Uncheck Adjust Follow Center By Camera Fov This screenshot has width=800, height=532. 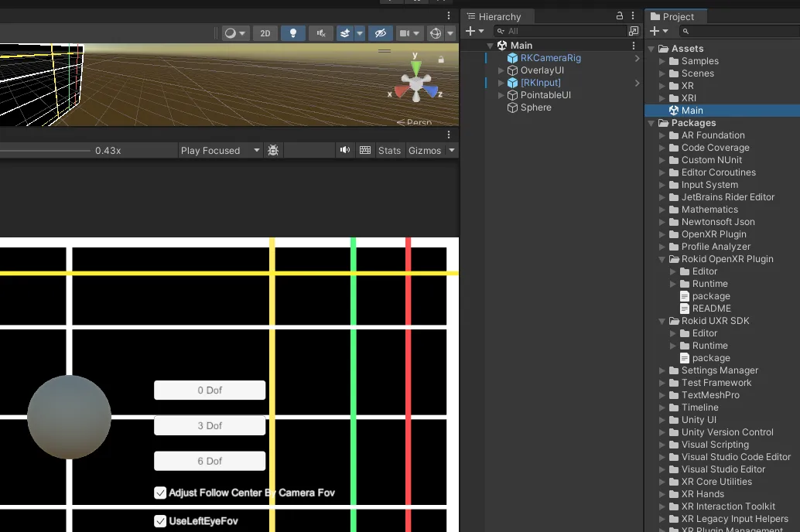click(160, 493)
